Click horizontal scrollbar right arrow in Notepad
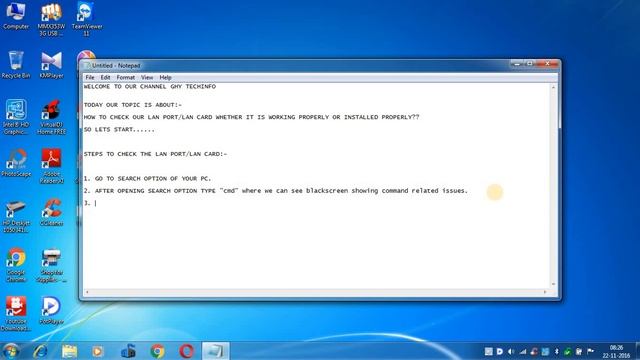 [x=545, y=292]
